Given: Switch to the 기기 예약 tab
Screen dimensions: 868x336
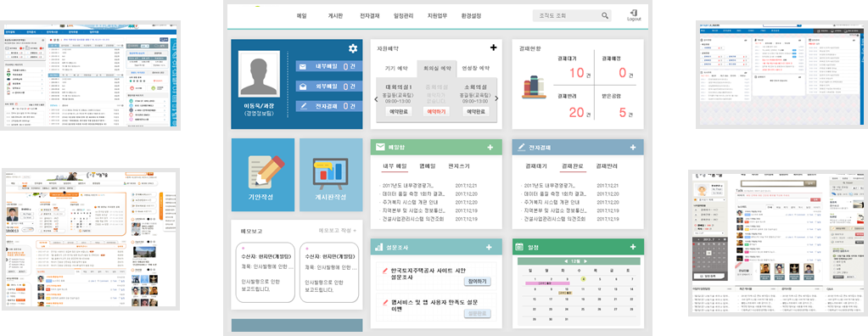Looking at the screenshot, I should pos(396,68).
